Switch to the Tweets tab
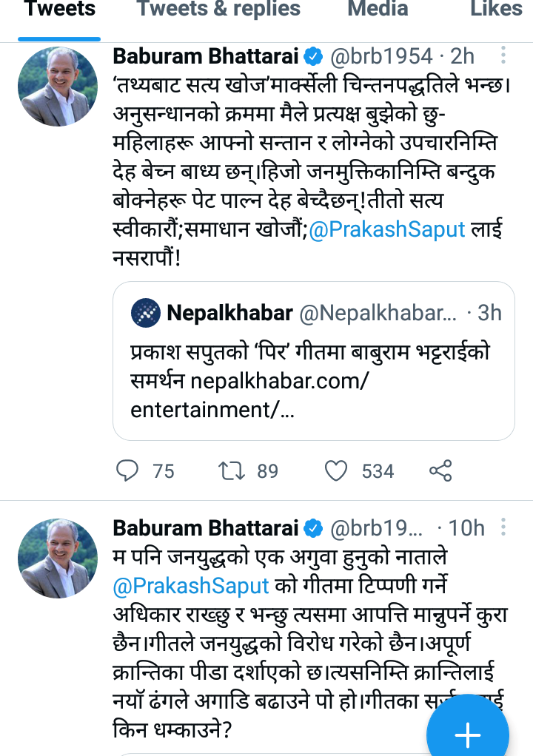This screenshot has height=756, width=533. pyautogui.click(x=59, y=9)
